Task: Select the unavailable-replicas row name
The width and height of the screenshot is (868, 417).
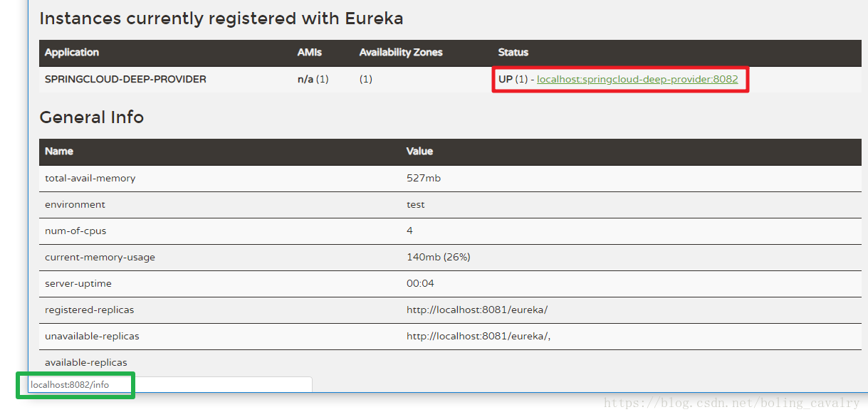Action: coord(92,336)
